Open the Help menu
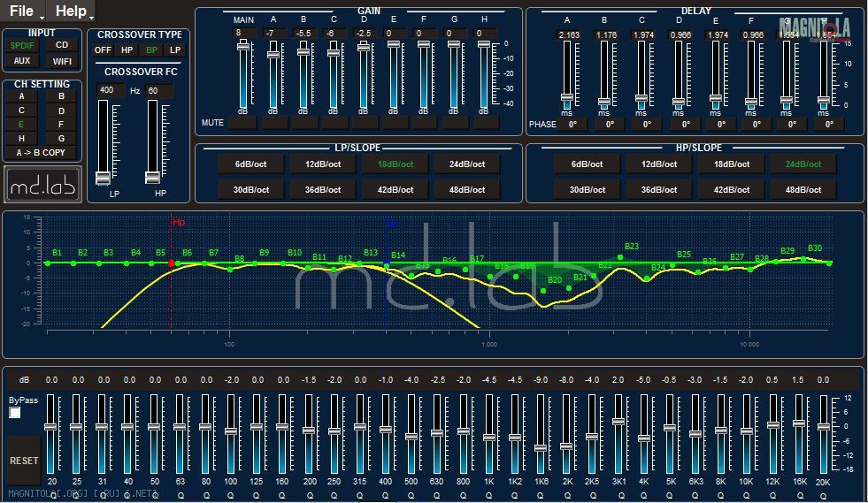The image size is (868, 503). click(x=74, y=11)
